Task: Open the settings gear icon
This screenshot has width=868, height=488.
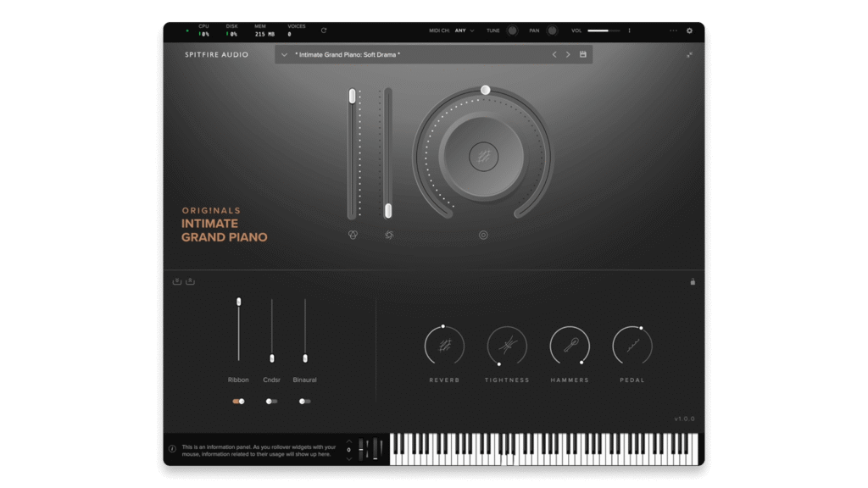Action: pyautogui.click(x=689, y=31)
